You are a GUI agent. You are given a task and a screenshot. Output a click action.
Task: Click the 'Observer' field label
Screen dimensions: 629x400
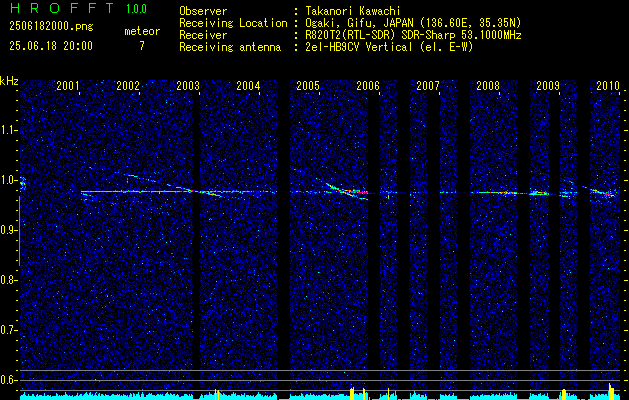point(203,11)
